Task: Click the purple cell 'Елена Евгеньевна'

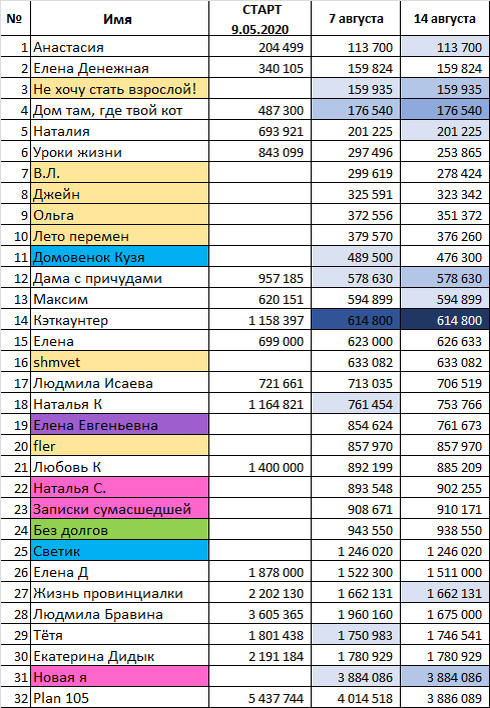Action: 119,425
